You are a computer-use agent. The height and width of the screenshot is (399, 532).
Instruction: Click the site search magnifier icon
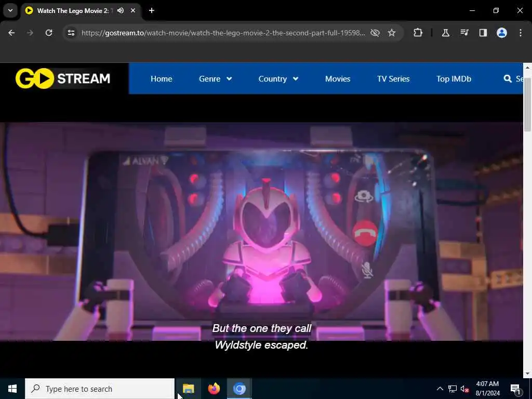point(508,79)
